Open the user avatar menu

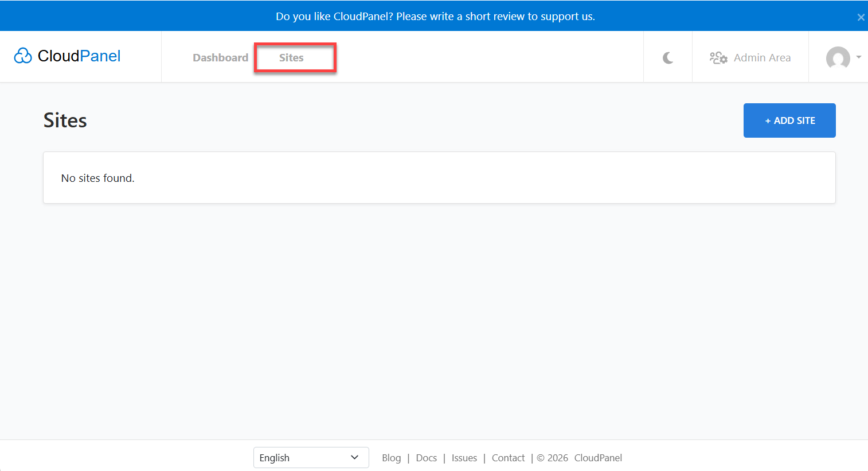pos(838,57)
